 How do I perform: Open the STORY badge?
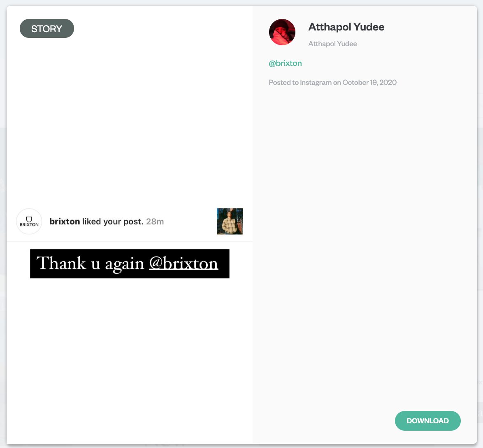[x=46, y=28]
